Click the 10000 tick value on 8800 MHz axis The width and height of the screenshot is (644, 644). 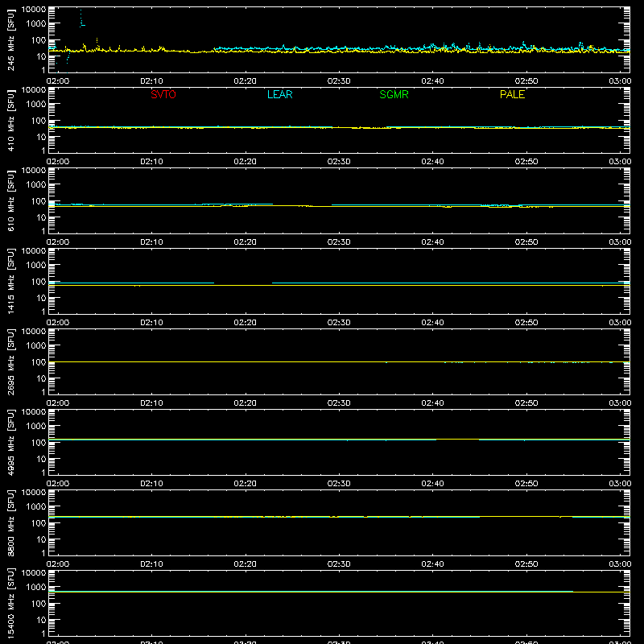(x=34, y=493)
